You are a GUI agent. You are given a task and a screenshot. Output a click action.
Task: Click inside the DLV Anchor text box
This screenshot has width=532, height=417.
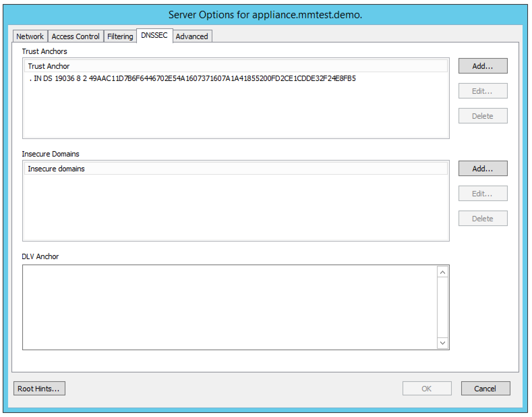point(229,307)
